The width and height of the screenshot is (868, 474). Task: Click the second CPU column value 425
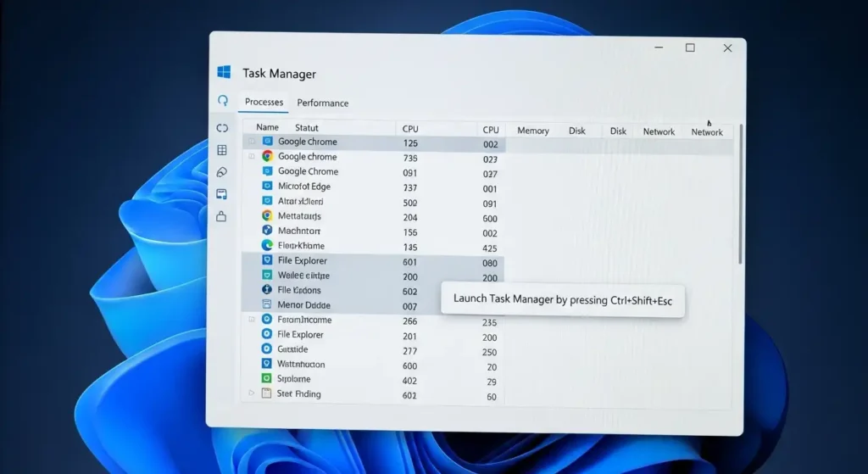click(x=490, y=248)
